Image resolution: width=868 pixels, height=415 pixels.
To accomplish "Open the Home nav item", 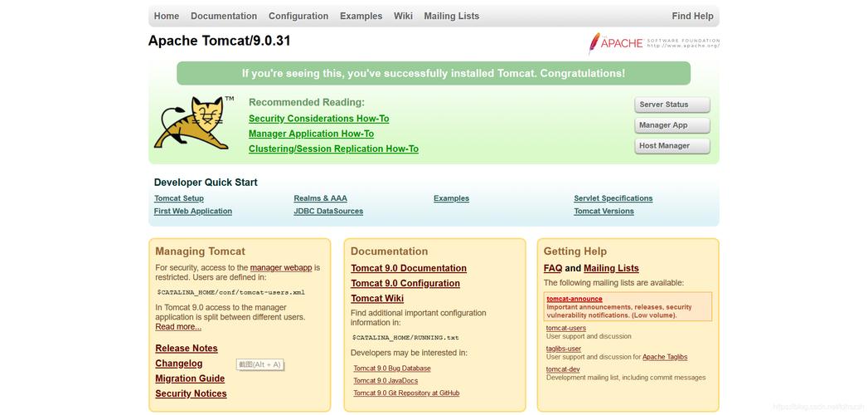I will click(x=167, y=16).
